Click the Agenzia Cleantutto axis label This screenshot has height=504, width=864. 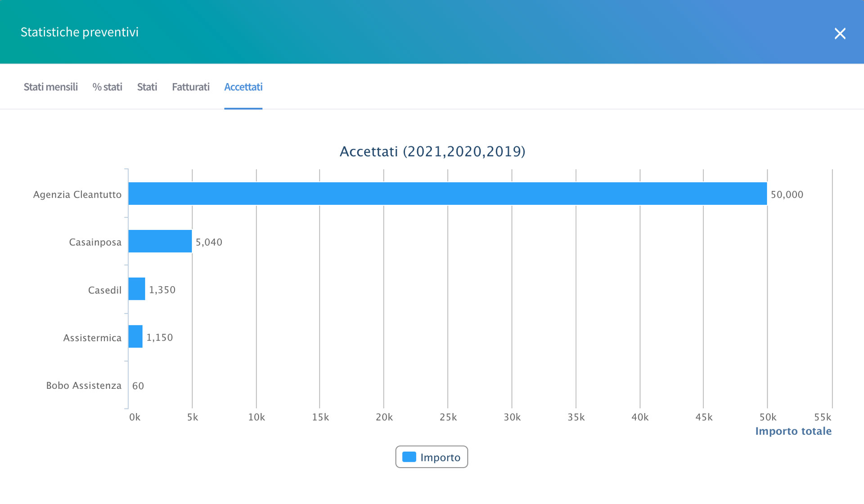[x=77, y=194]
